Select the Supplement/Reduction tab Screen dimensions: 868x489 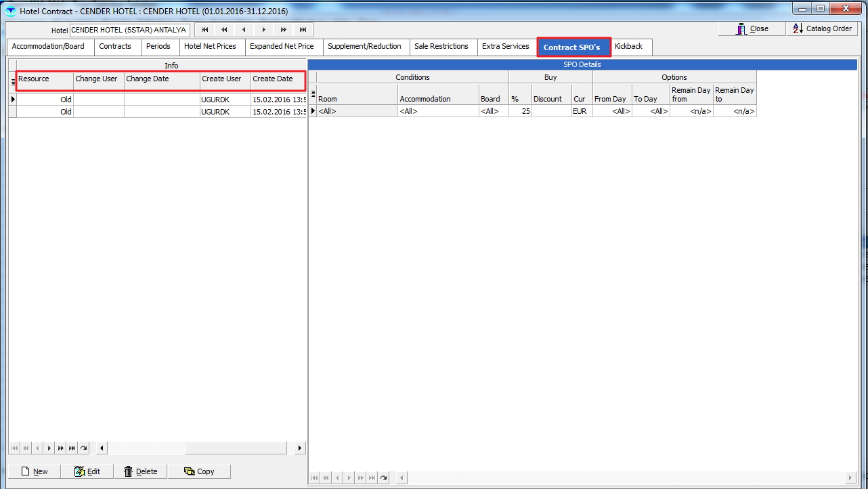click(x=364, y=47)
